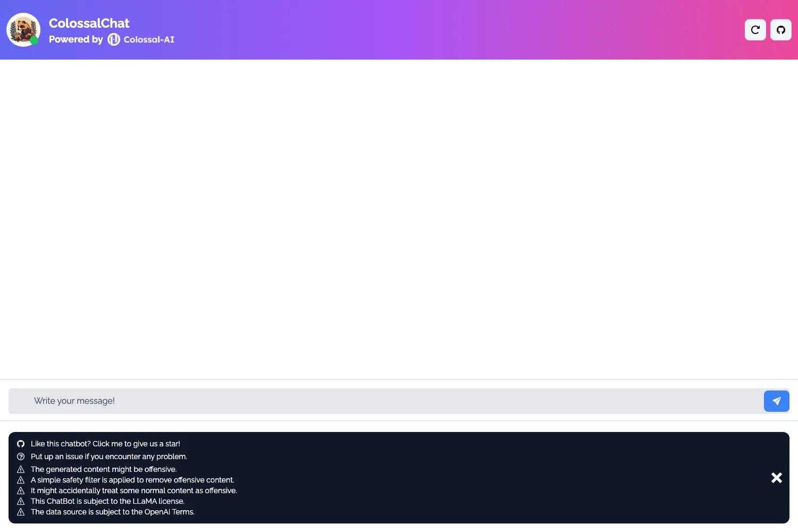798x532 pixels.
Task: Click the ColossalChat bot avatar
Action: coord(23,30)
